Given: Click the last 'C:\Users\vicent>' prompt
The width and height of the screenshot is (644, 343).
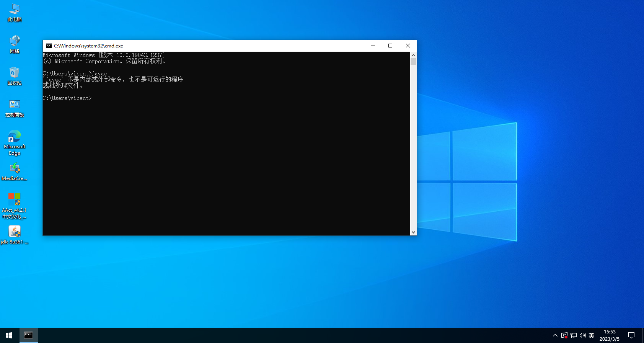Looking at the screenshot, I should (67, 98).
